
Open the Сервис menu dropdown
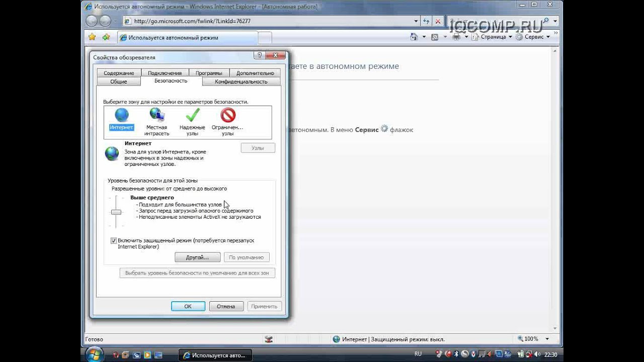533,37
